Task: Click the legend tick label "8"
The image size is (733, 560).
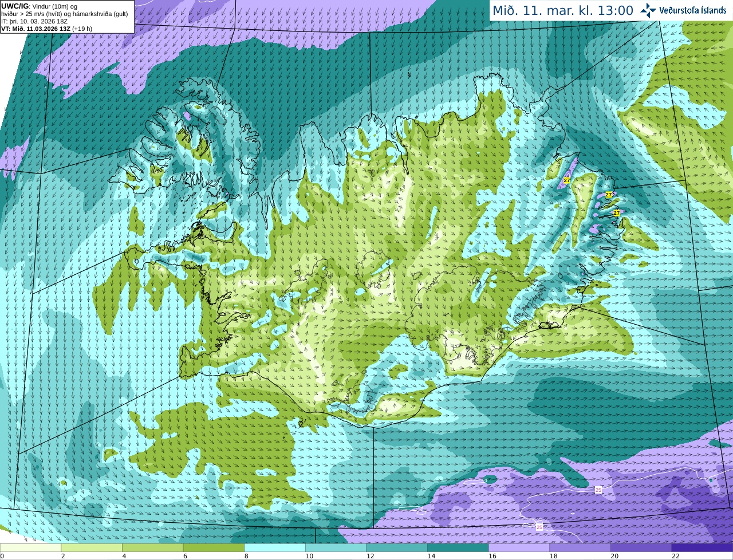Action: 246,556
